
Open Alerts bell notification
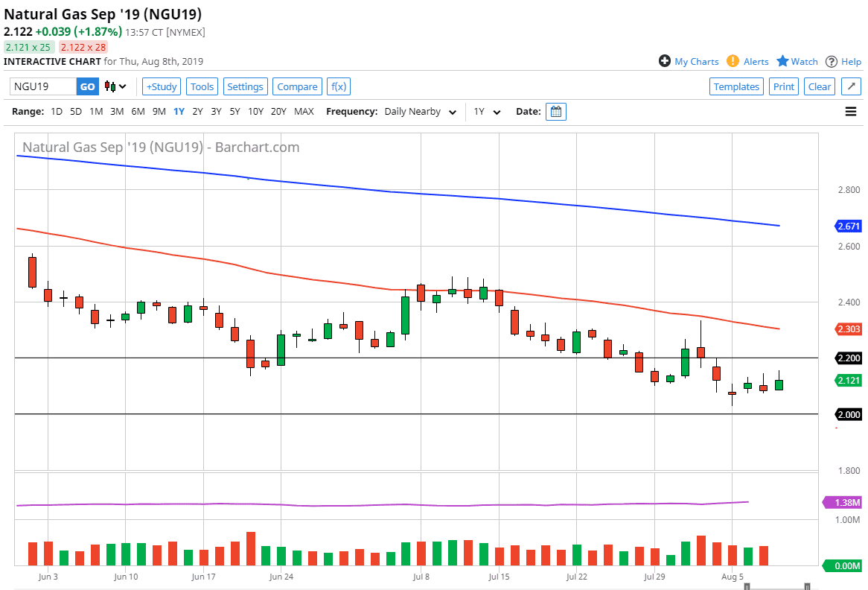pos(733,62)
